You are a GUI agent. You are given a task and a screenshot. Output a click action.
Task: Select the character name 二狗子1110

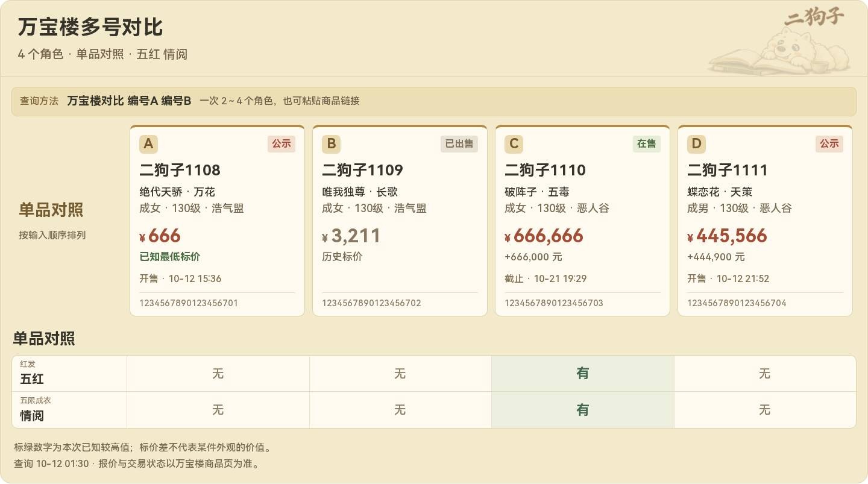(x=545, y=170)
